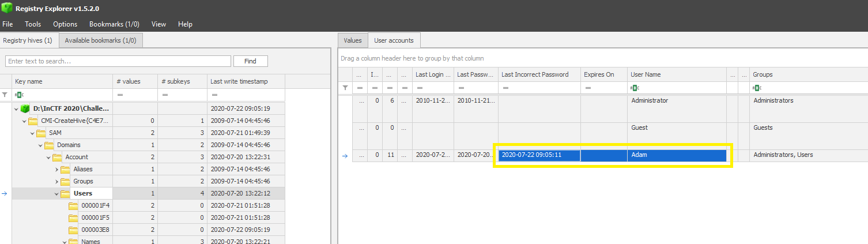868x244 pixels.
Task: Click the filter funnel icon in registry hives grid
Action: [x=5, y=95]
